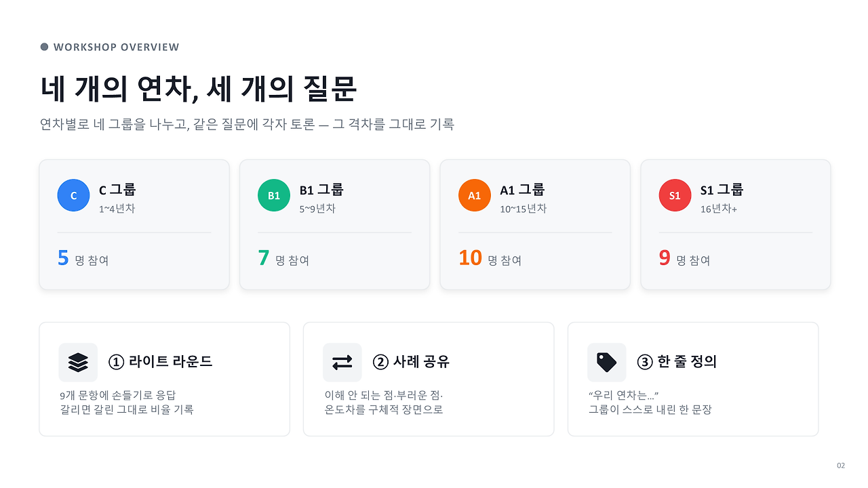
Task: Click the orange A1 group circle badge
Action: (475, 195)
